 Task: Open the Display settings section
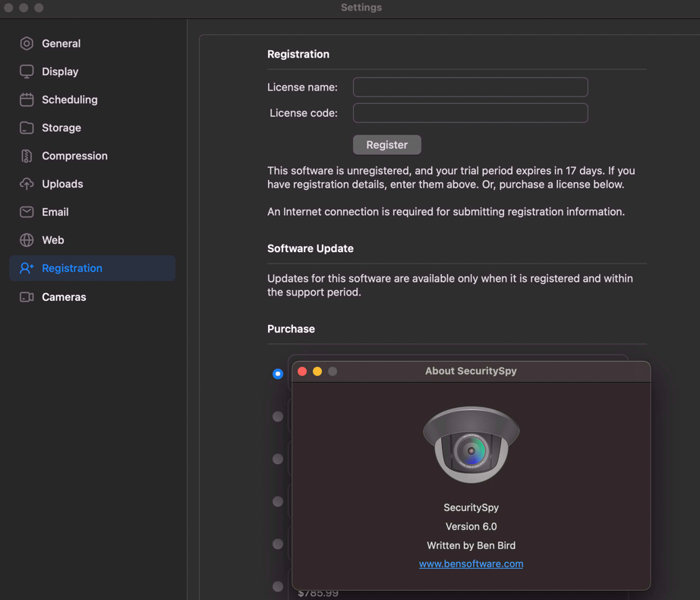coord(60,71)
